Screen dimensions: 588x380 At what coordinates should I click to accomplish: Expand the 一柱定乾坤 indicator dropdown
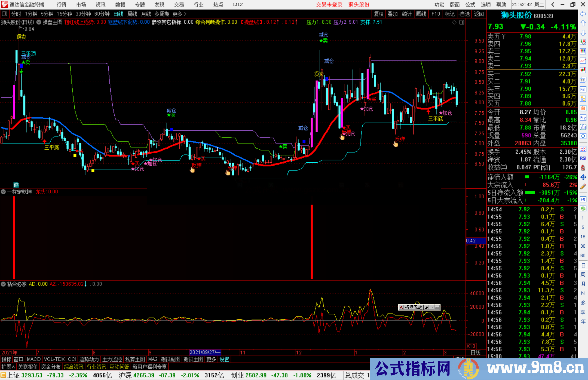[3, 192]
